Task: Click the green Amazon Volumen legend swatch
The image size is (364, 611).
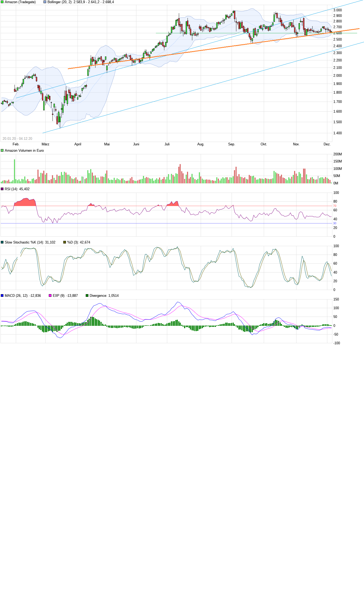Action: pyautogui.click(x=2, y=151)
